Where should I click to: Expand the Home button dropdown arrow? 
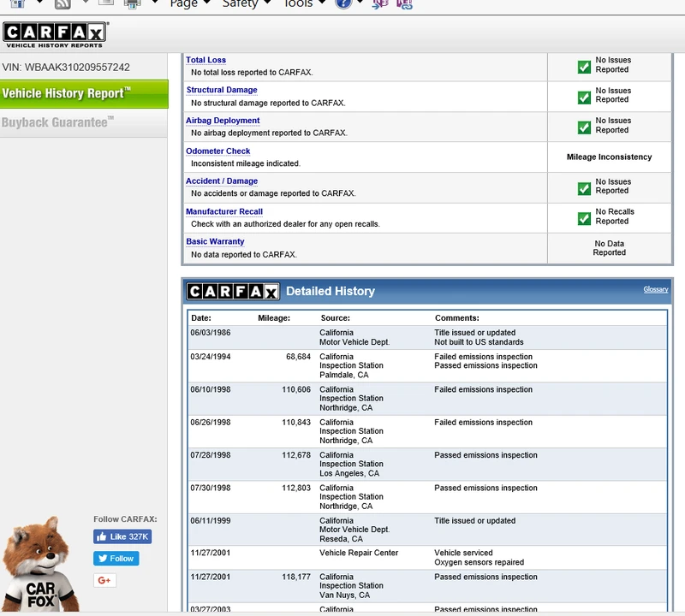[x=39, y=3]
